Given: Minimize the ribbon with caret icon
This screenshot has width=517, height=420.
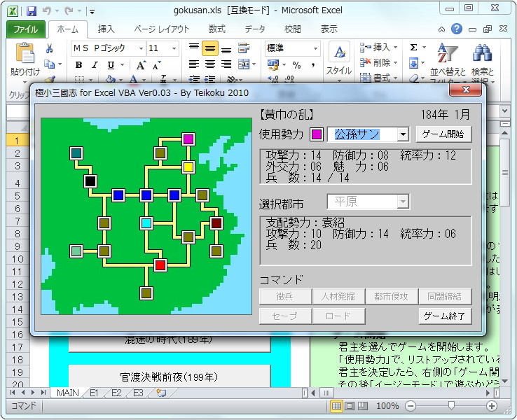Looking at the screenshot, I should [441, 29].
